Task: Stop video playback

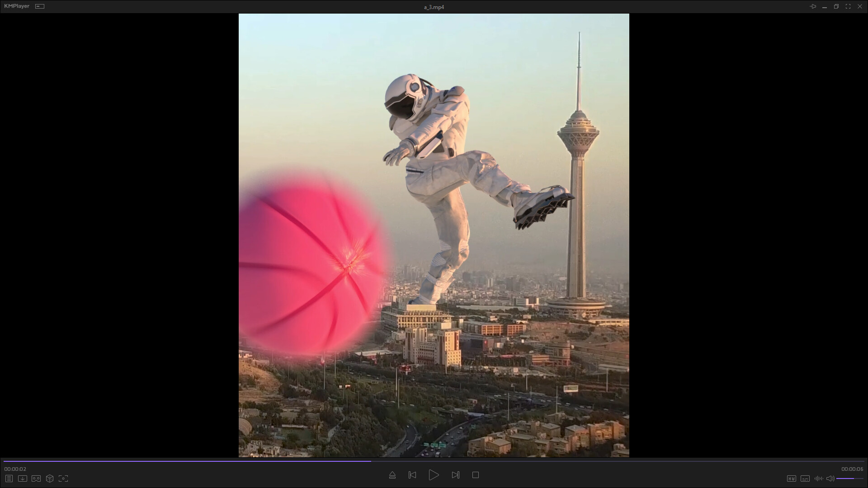Action: (476, 475)
